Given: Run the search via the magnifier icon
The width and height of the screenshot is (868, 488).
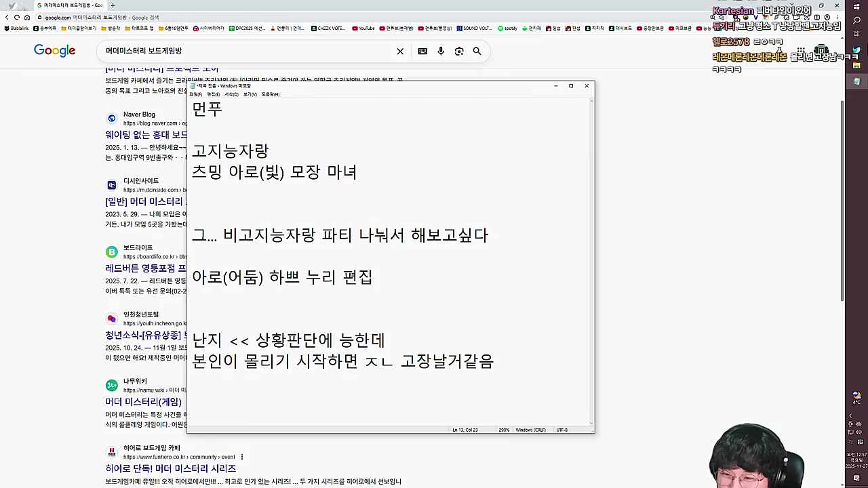Looking at the screenshot, I should [x=477, y=51].
